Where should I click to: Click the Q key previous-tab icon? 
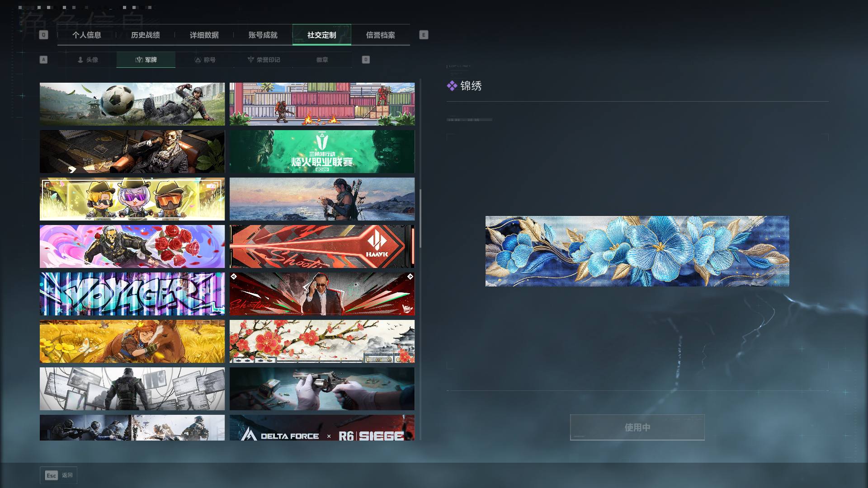click(x=43, y=35)
